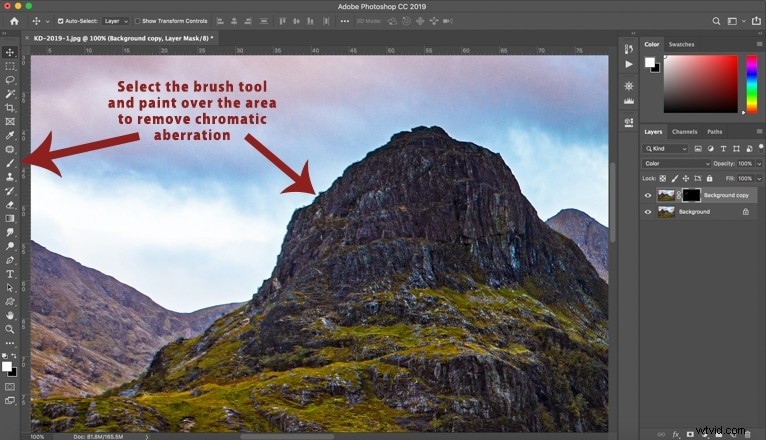The image size is (766, 440).
Task: Select the Zoom tool
Action: click(10, 329)
